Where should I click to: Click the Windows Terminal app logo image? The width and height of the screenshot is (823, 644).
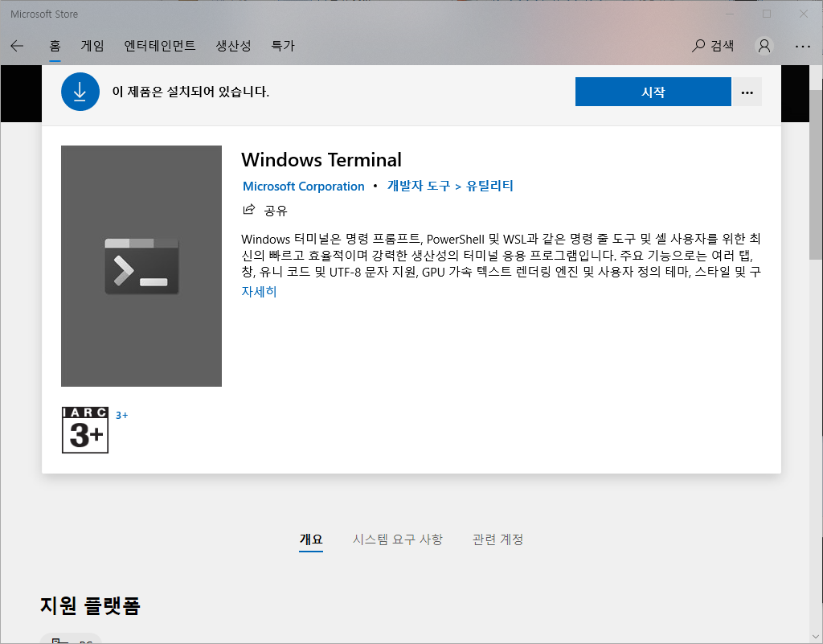coord(141,266)
